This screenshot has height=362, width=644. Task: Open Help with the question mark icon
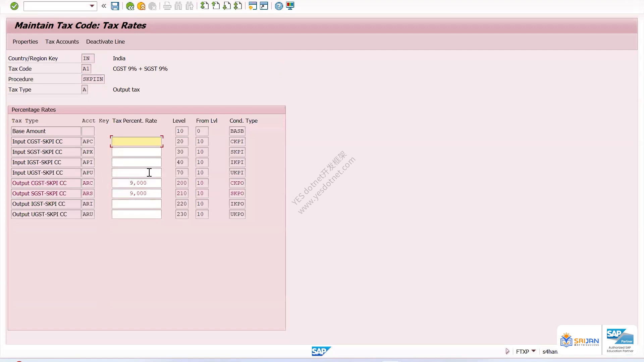pos(279,6)
